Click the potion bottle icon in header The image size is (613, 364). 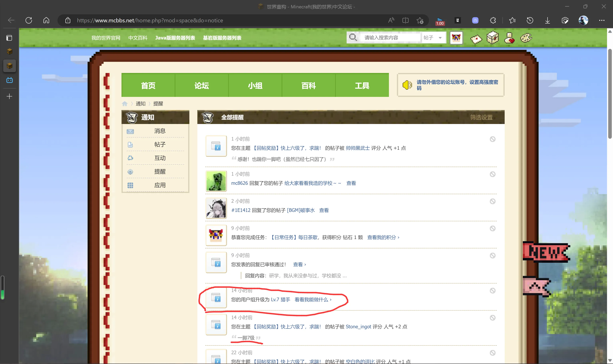(509, 38)
